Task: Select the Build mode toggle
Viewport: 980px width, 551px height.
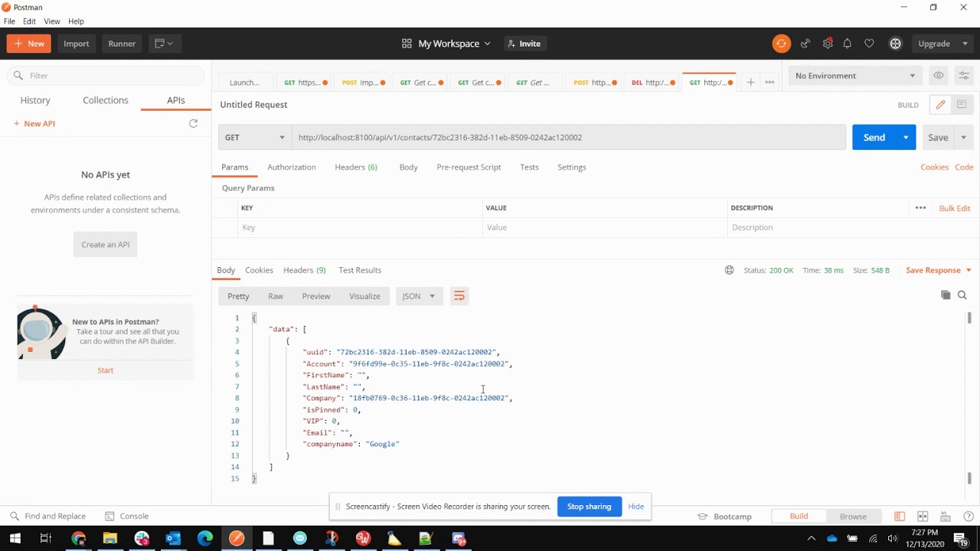Action: [799, 517]
